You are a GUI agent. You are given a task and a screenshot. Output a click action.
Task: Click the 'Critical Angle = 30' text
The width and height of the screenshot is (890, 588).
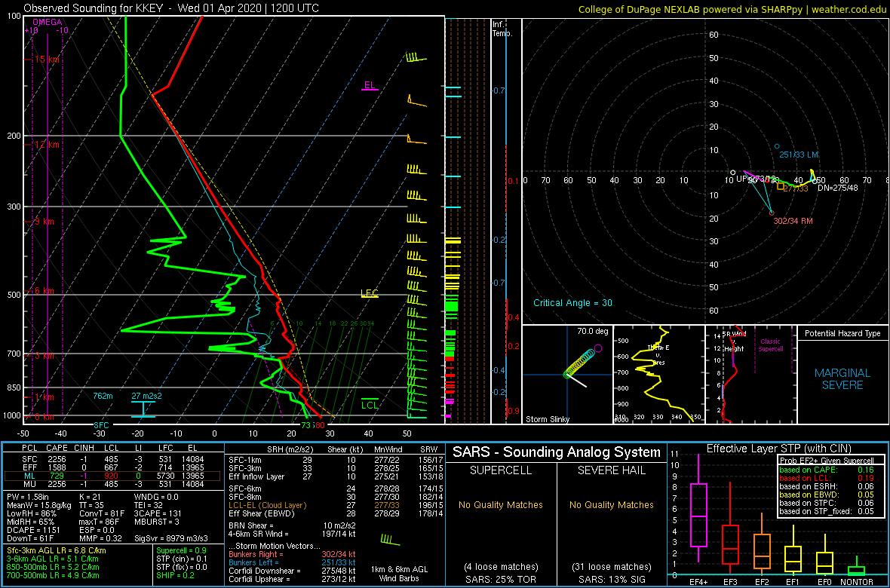pos(572,304)
